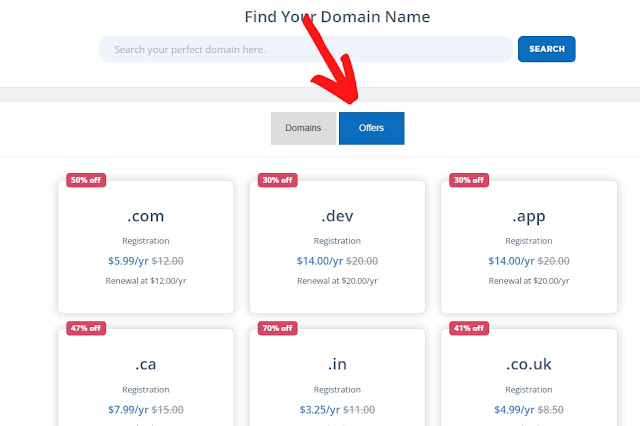This screenshot has height=426, width=640.
Task: Click the $14.00/yr price under .dev
Action: [320, 261]
